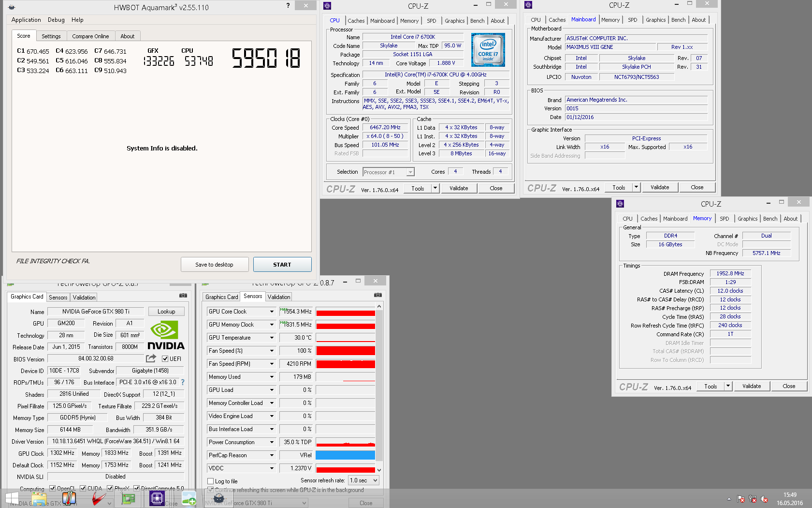
Task: Open the Fan Speed (%) sensor dropdown
Action: tap(272, 351)
